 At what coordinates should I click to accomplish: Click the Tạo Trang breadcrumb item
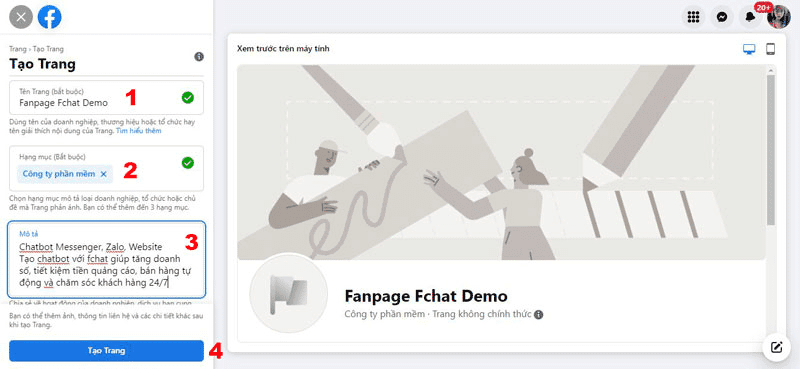48,49
